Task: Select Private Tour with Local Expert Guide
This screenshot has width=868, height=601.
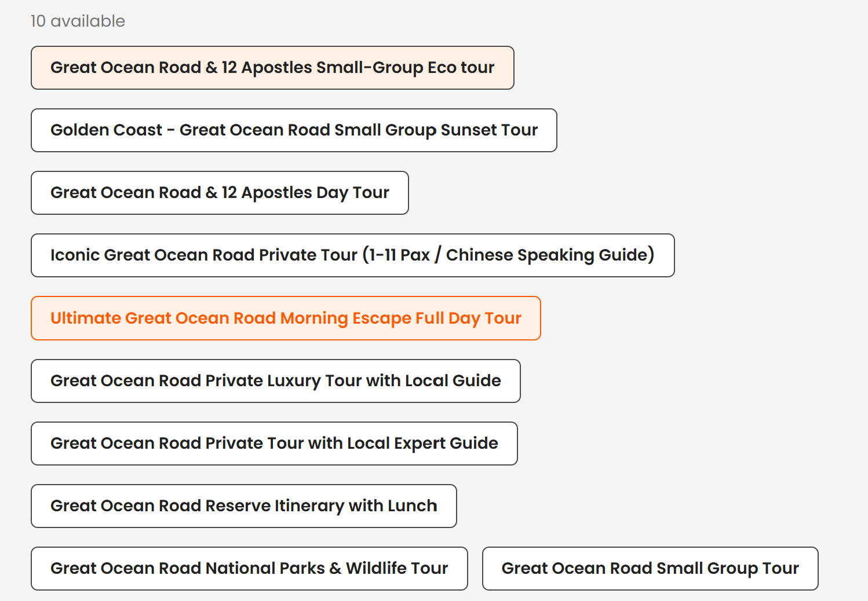Action: point(274,444)
